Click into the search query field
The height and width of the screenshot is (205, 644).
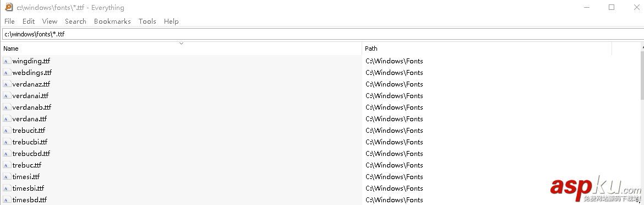pyautogui.click(x=322, y=34)
